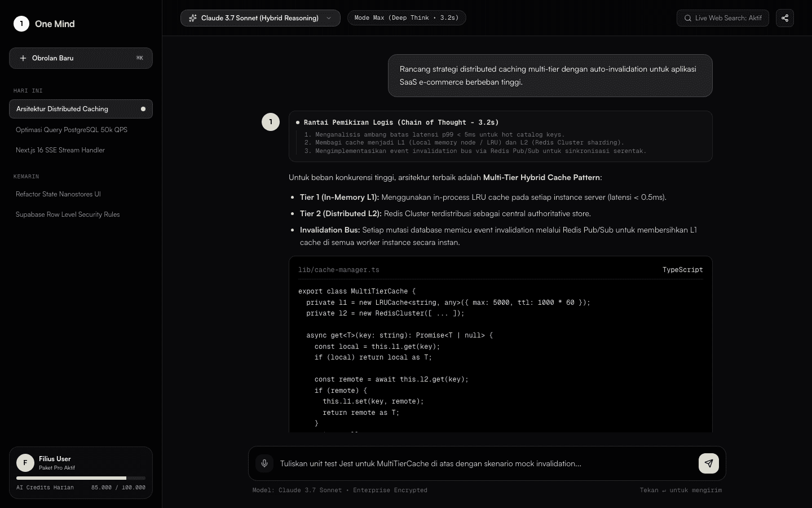The image size is (812, 508).
Task: Click the assistant avatar numbered 1
Action: pyautogui.click(x=271, y=121)
